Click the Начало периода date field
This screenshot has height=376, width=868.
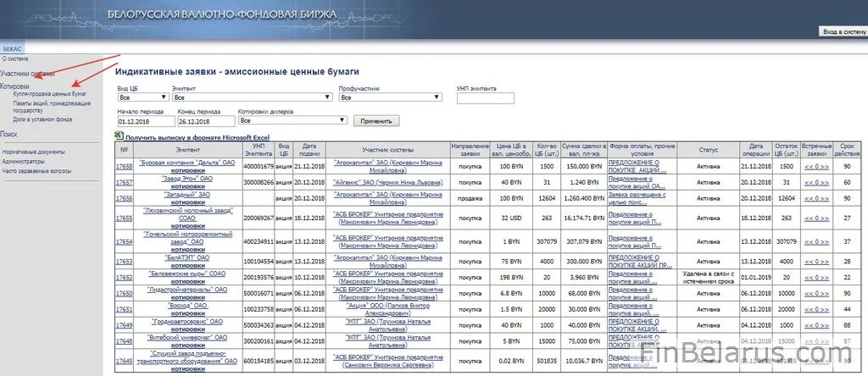146,121
